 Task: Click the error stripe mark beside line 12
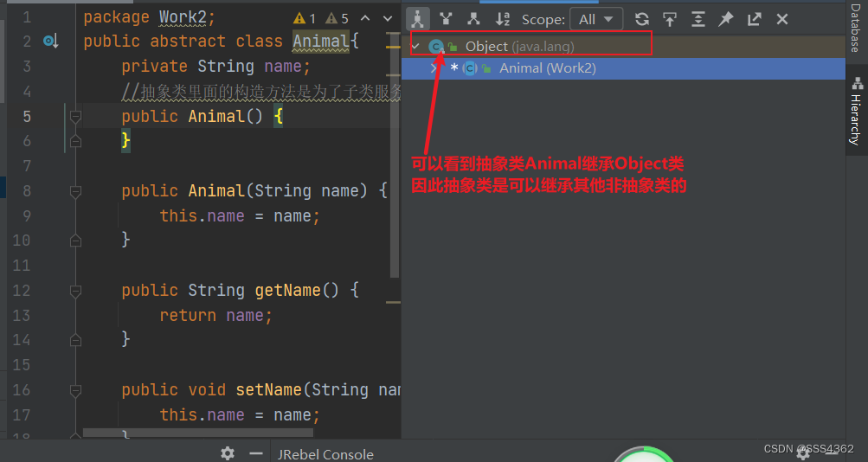click(x=393, y=302)
